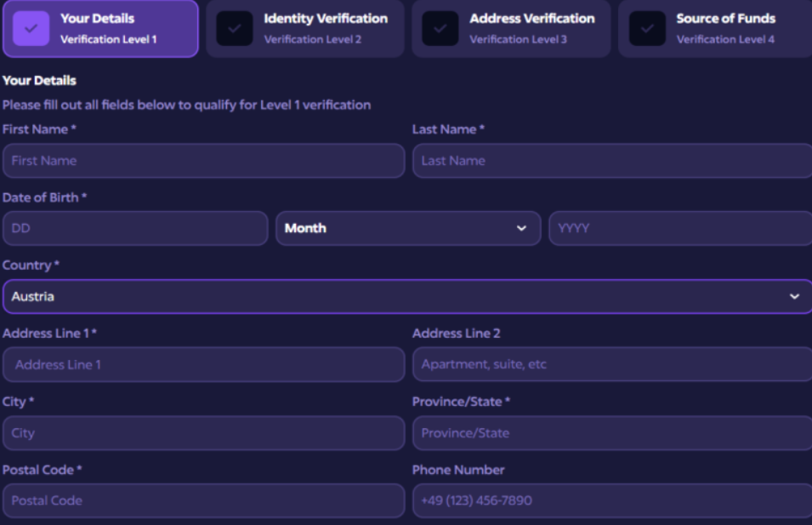Click the 'Date of Birth *' label
The height and width of the screenshot is (525, 812).
tap(44, 197)
